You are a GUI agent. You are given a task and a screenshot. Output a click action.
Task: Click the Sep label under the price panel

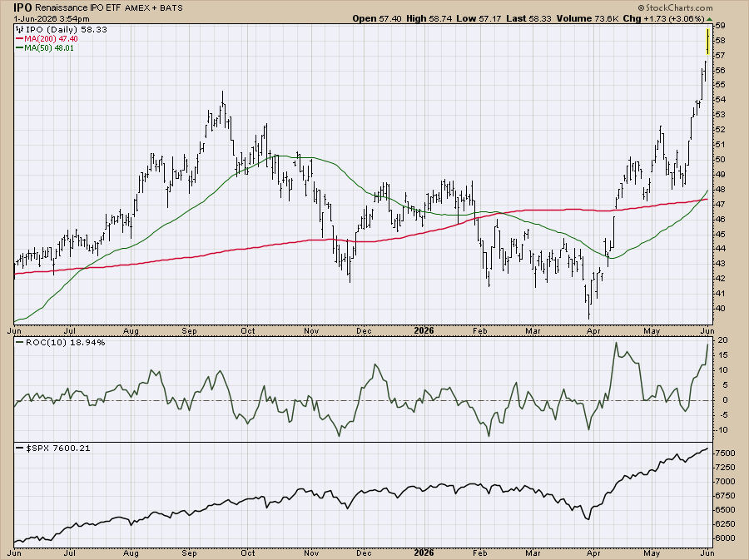(189, 331)
